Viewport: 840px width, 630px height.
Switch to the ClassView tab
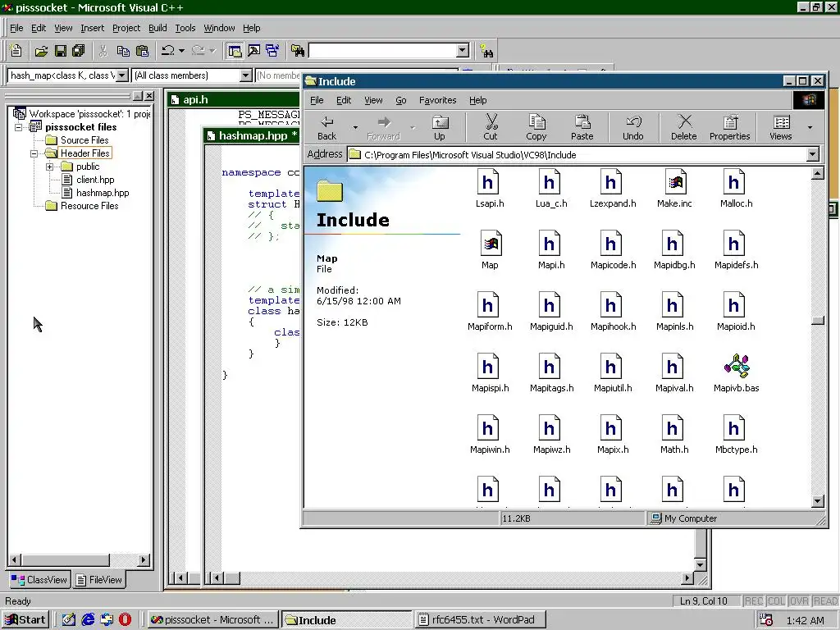click(40, 580)
